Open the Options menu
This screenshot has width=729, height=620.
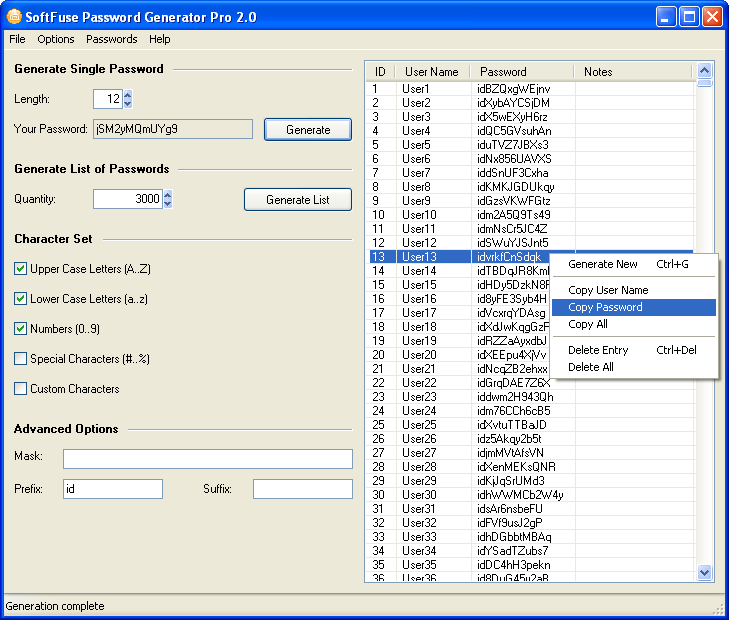pyautogui.click(x=56, y=39)
